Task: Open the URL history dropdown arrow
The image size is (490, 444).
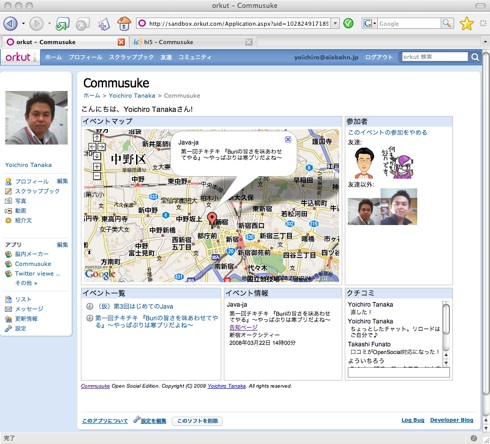Action: click(x=335, y=23)
